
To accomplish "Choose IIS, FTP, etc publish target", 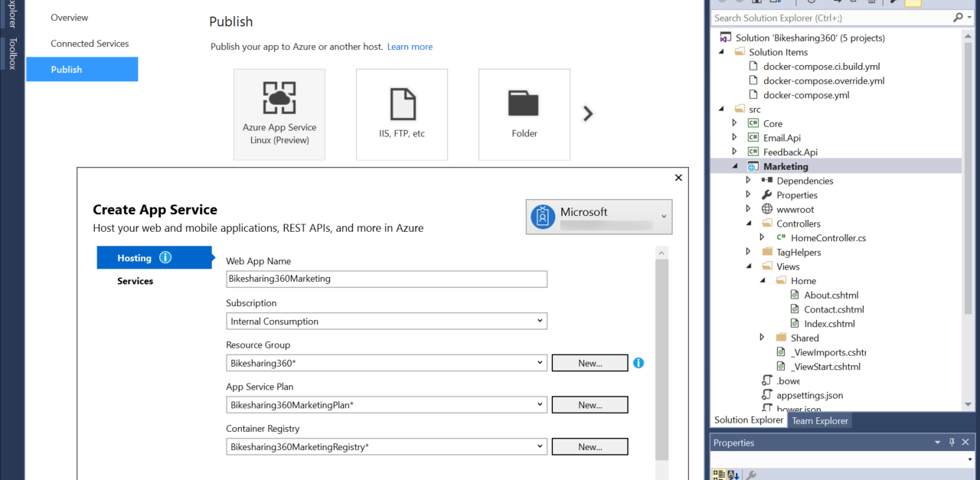I will (x=402, y=115).
